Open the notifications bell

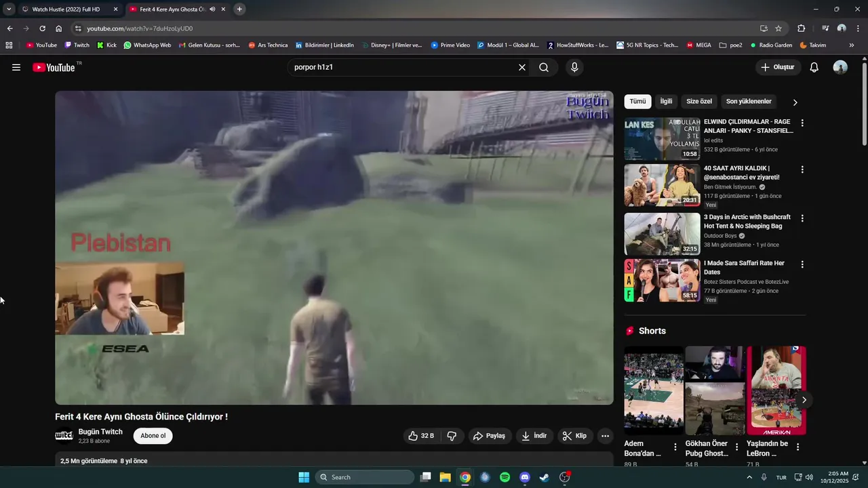(x=814, y=67)
